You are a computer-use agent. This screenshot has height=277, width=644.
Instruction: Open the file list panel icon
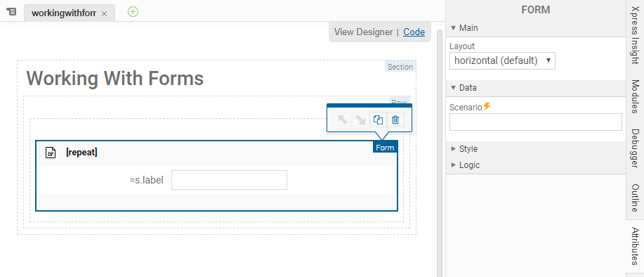(x=12, y=12)
